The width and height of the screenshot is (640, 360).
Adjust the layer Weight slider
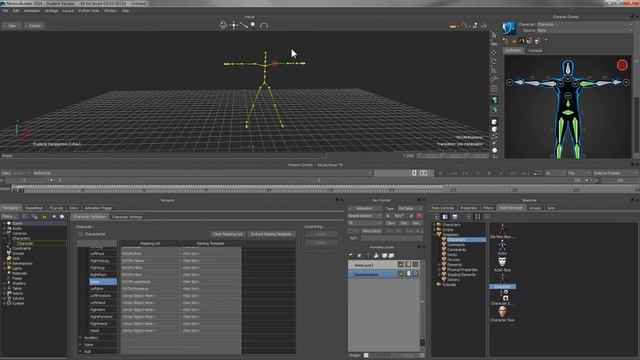pyautogui.click(x=393, y=355)
